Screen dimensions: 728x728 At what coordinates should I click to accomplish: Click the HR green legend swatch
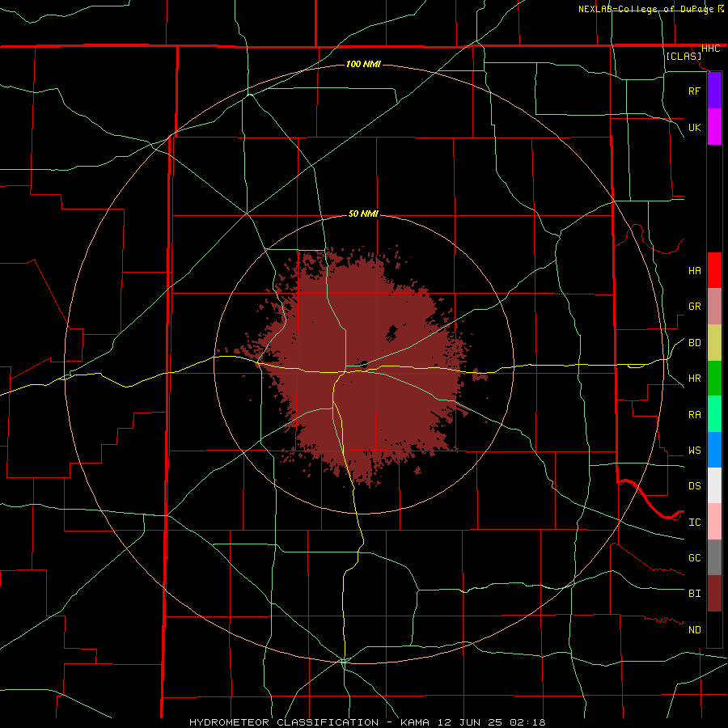714,379
